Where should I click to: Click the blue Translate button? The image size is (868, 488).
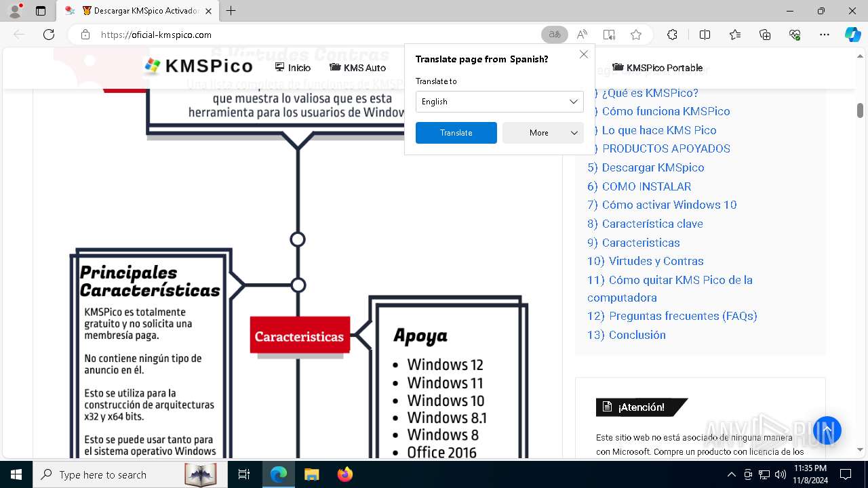click(456, 133)
